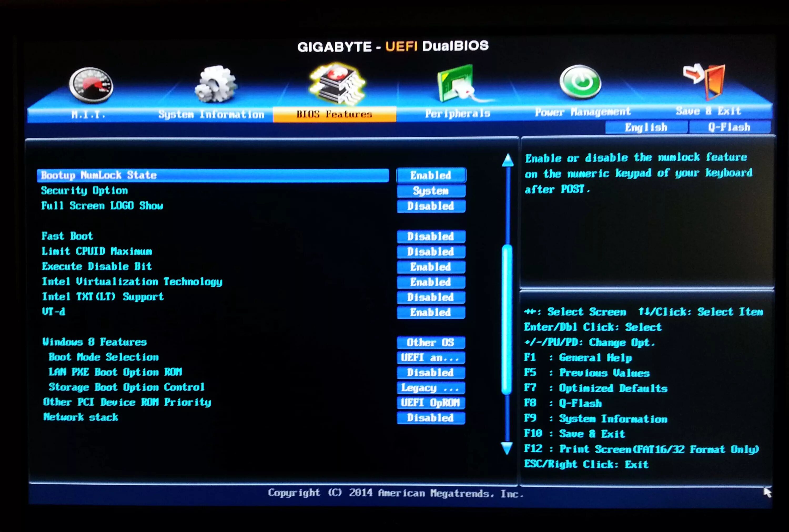Open the Peripherals tab

tap(458, 113)
